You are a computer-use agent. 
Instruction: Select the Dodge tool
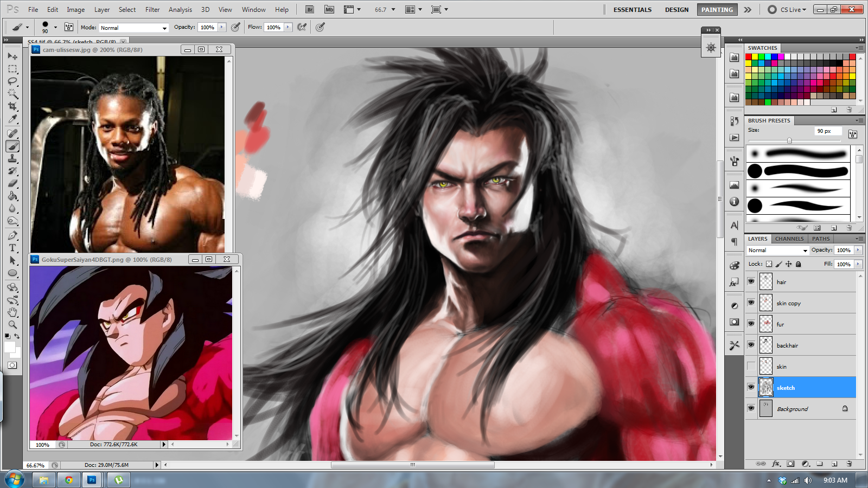12,221
